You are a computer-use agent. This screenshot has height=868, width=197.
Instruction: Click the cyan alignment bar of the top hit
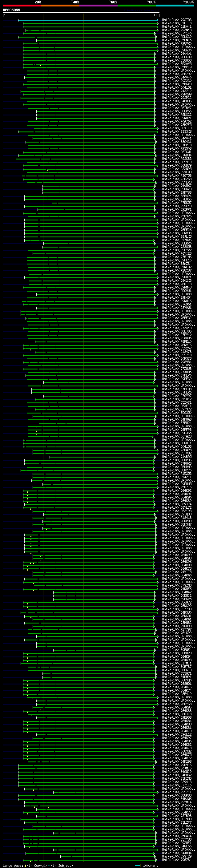[88, 20]
